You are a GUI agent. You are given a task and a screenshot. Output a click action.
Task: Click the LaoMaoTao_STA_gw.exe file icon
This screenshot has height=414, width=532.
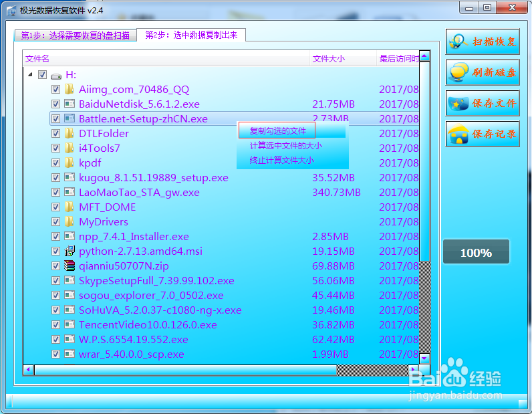pyautogui.click(x=70, y=192)
